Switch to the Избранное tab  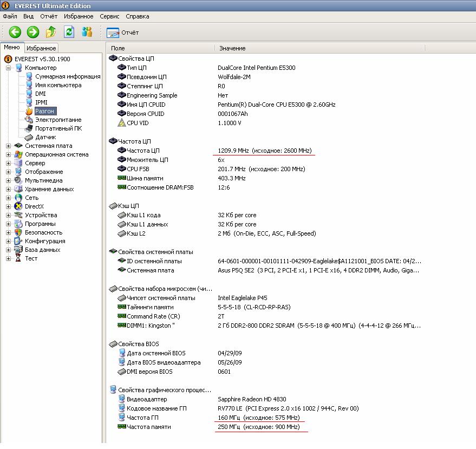coord(41,48)
